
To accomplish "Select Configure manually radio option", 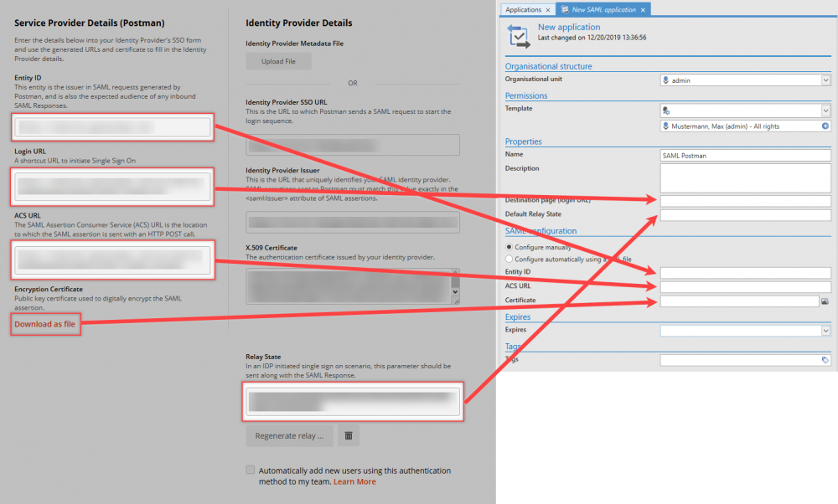I will point(509,248).
